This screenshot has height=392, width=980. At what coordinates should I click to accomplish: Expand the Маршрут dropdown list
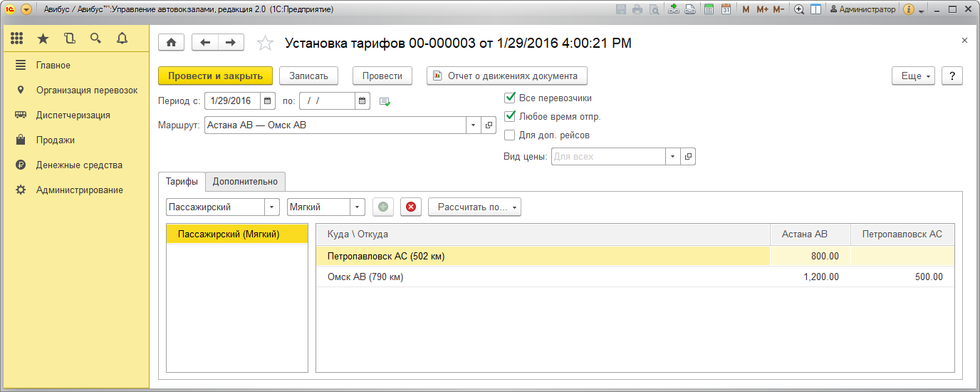tap(474, 125)
